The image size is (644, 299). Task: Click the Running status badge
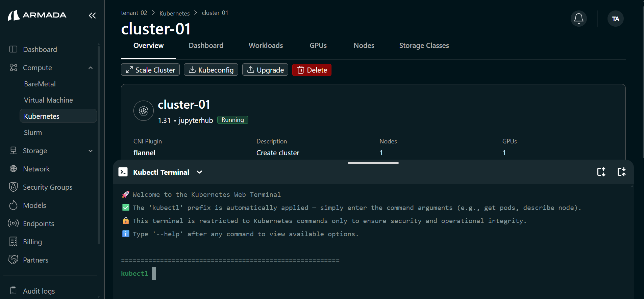232,120
